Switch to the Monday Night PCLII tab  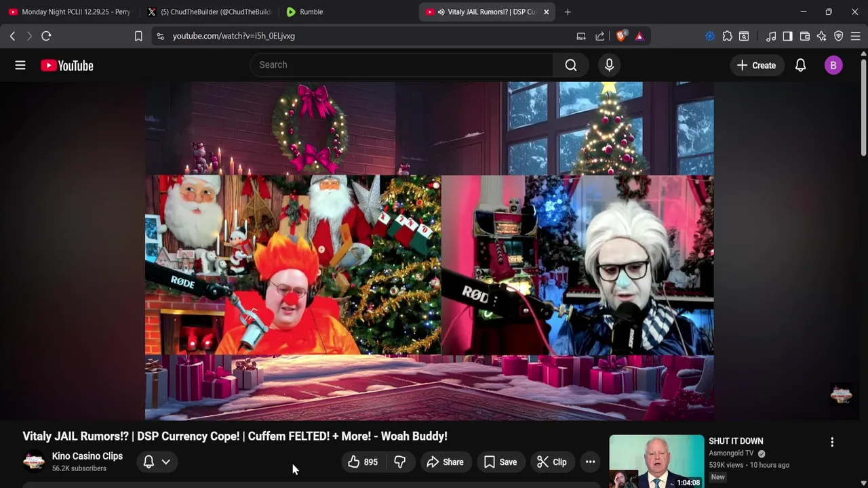[70, 12]
